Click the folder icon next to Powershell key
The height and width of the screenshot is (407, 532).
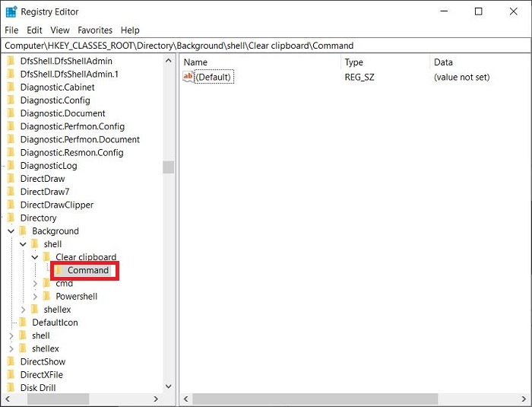(x=46, y=296)
